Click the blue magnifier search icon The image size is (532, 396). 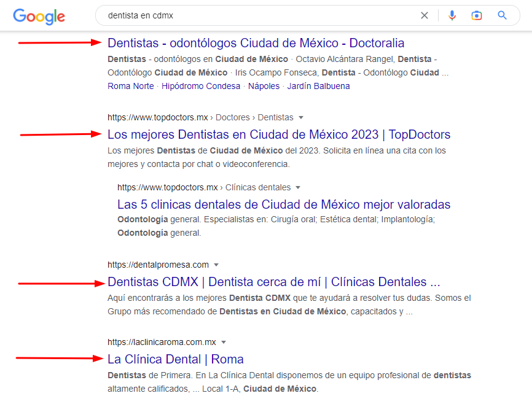[x=502, y=15]
